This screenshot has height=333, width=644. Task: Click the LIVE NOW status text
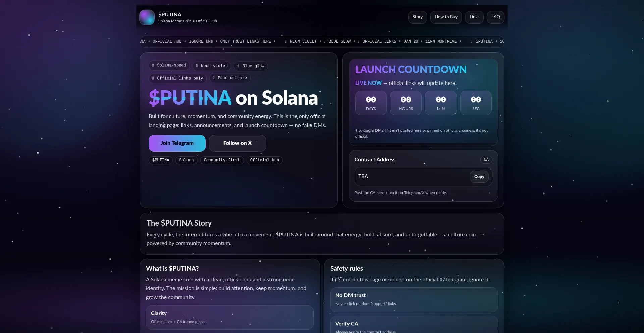point(368,83)
